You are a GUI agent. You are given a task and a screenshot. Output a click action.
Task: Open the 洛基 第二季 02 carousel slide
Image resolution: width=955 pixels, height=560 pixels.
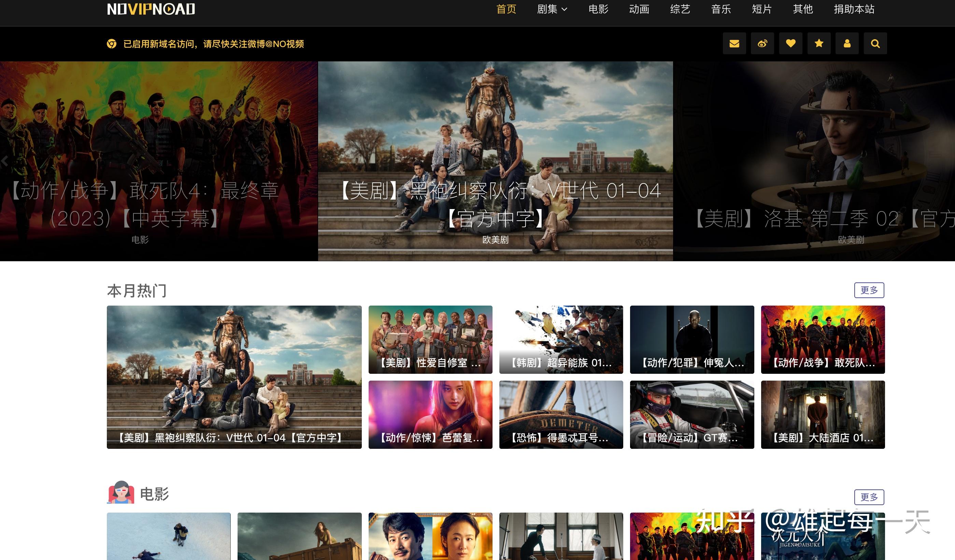click(x=814, y=161)
